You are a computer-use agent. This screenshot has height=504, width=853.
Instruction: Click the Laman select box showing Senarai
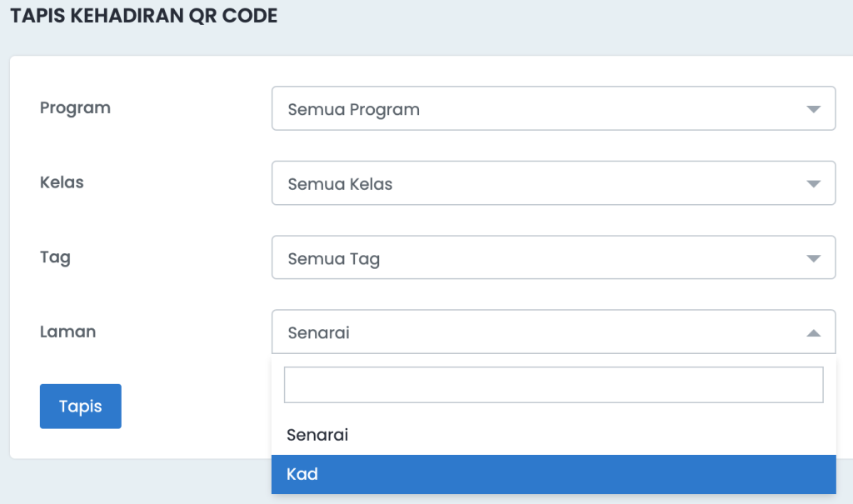553,332
